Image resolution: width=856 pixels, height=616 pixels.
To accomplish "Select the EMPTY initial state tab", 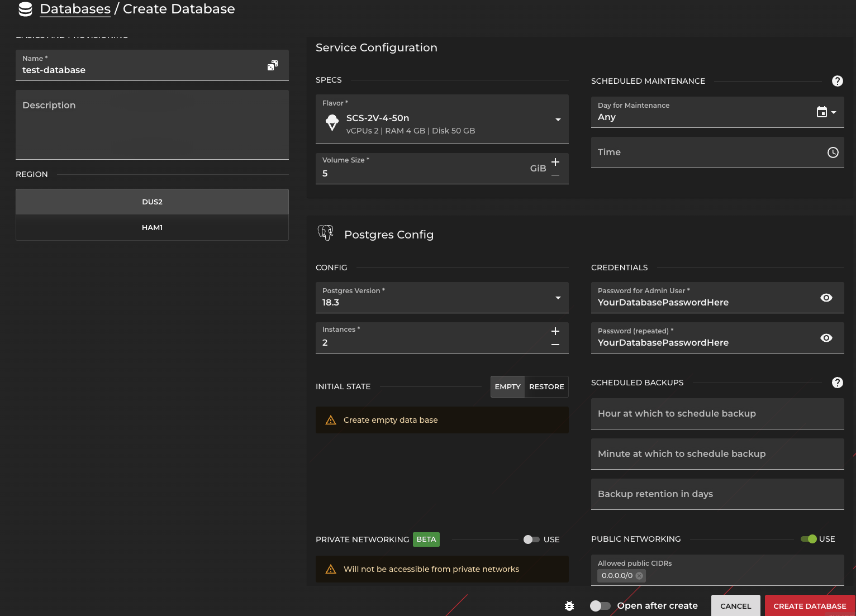I will coord(507,386).
